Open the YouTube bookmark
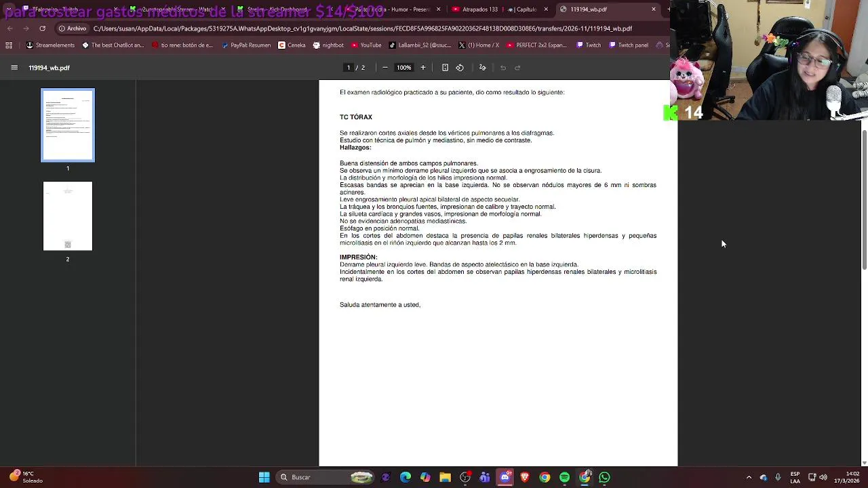The height and width of the screenshot is (488, 868). (x=366, y=45)
